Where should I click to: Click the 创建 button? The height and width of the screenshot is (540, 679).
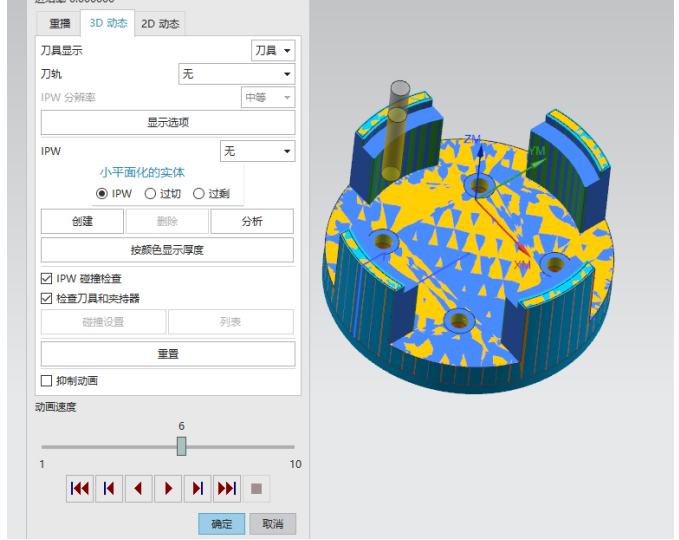pyautogui.click(x=82, y=221)
